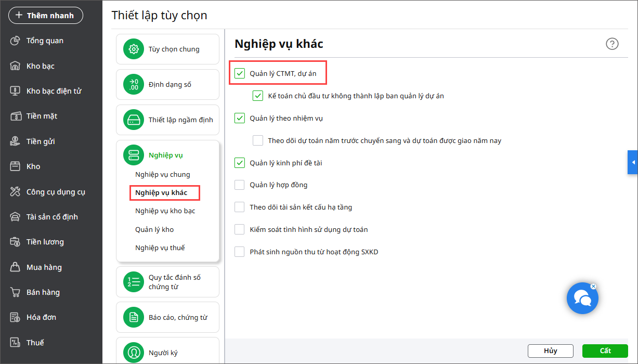Click the Kho bạc building icon
638x364 pixels.
[x=15, y=66]
